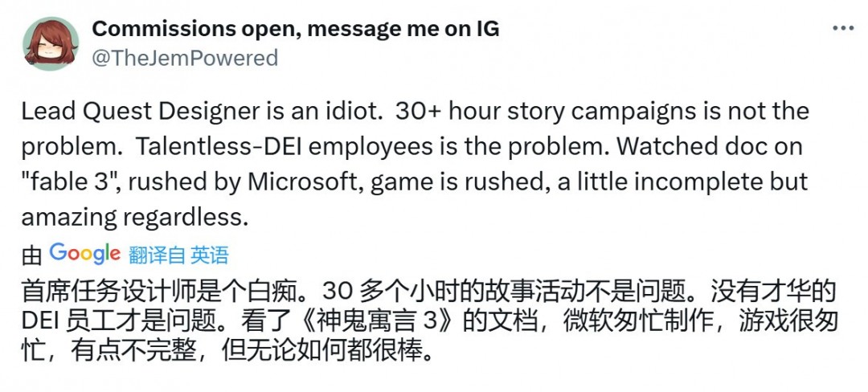Click the "由" label before Google logo

31,255
